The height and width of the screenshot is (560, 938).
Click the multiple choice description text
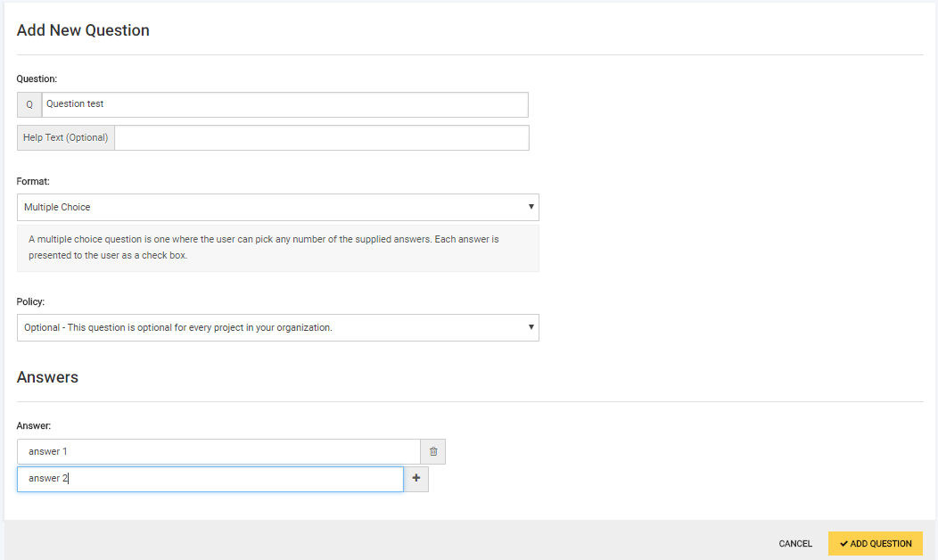[264, 247]
